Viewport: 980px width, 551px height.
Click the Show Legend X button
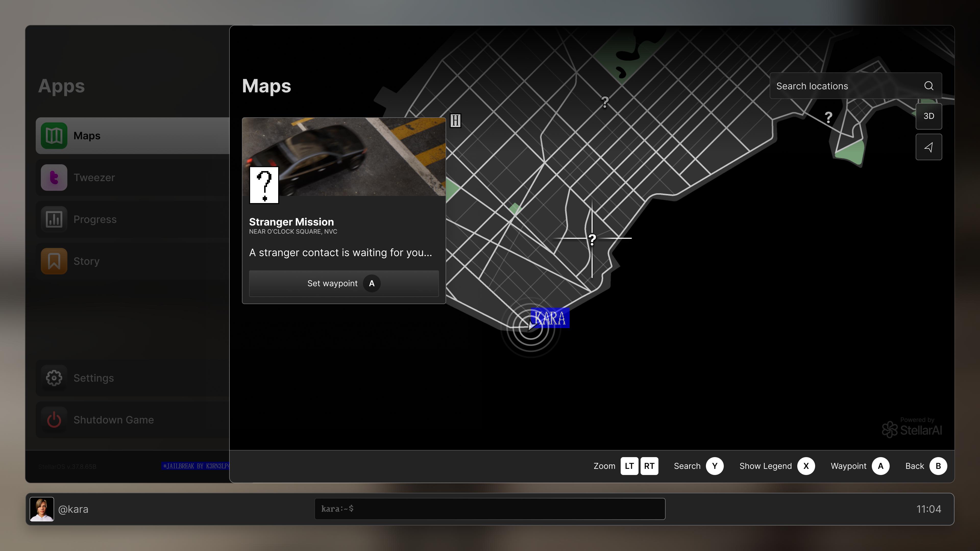(x=806, y=466)
